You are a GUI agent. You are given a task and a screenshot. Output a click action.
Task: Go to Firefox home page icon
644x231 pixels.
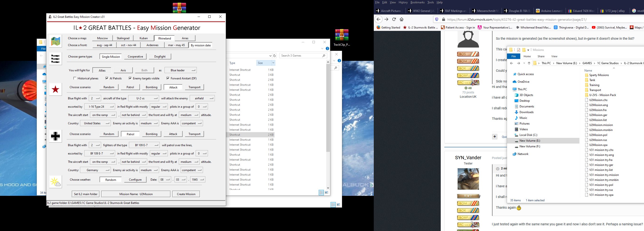(x=402, y=19)
